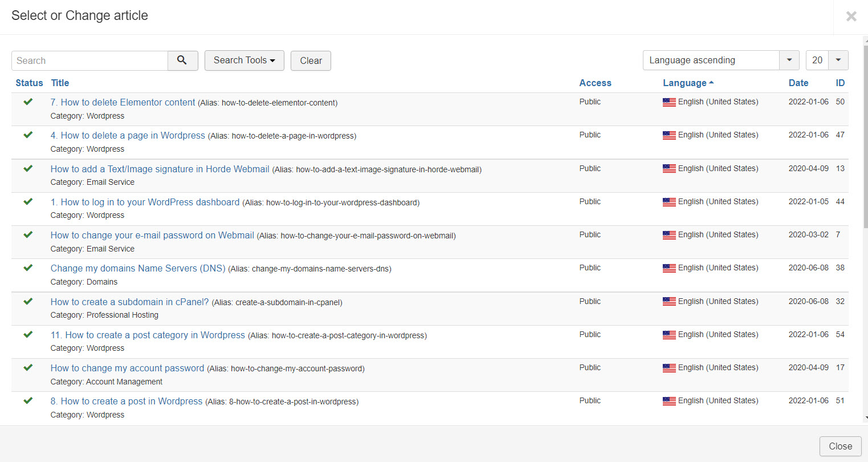Click the Search text field
The image size is (868, 462).
89,60
